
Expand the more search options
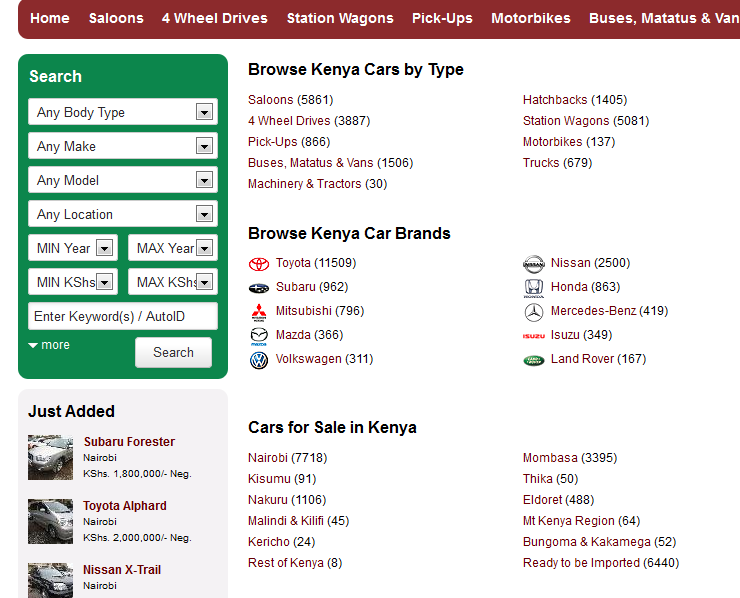click(x=49, y=345)
